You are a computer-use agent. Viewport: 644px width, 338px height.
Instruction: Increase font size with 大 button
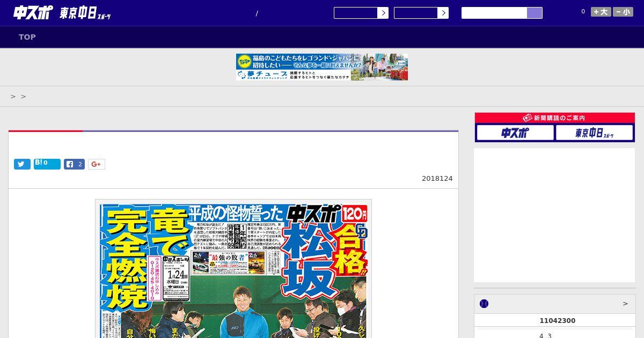601,12
